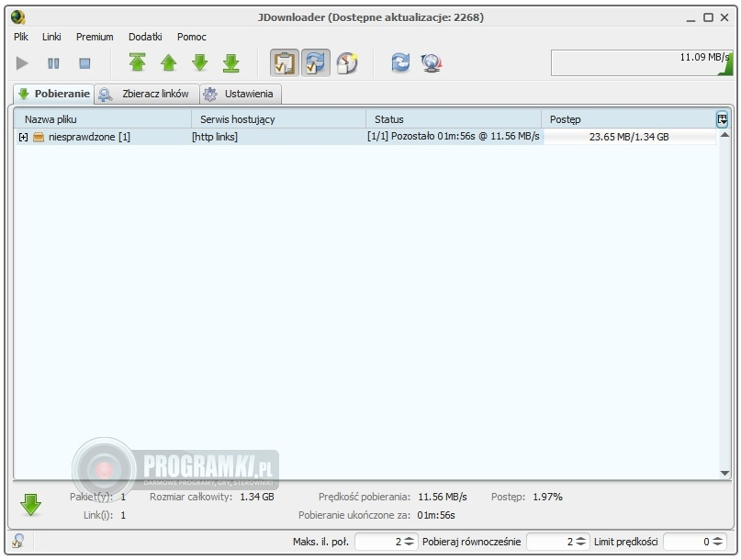Viewport: 741px width, 560px height.
Task: Click the Maks. il. poł. value field
Action: [x=379, y=542]
